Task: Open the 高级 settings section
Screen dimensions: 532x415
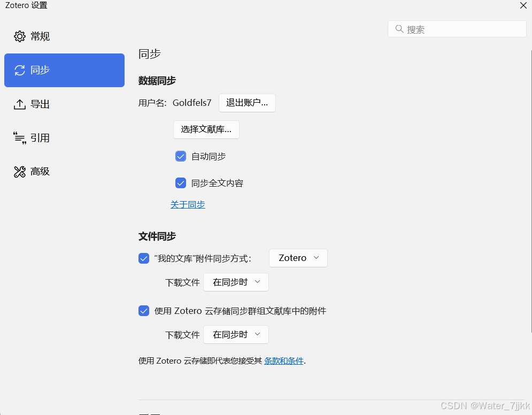Action: [65, 172]
